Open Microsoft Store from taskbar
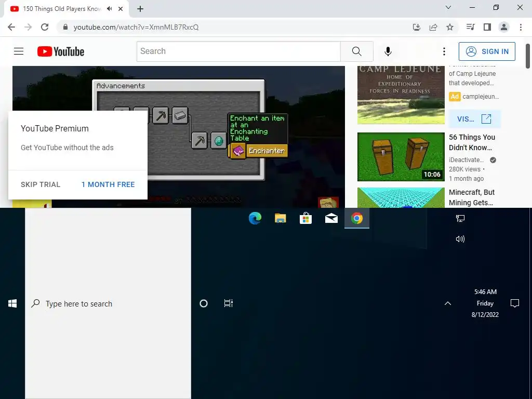 (305, 218)
